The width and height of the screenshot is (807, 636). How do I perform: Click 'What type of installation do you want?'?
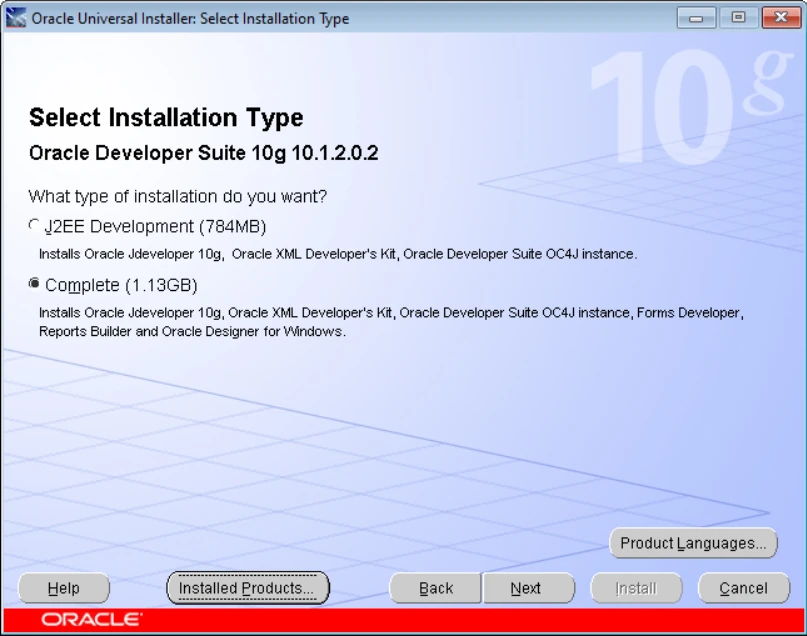pos(178,197)
